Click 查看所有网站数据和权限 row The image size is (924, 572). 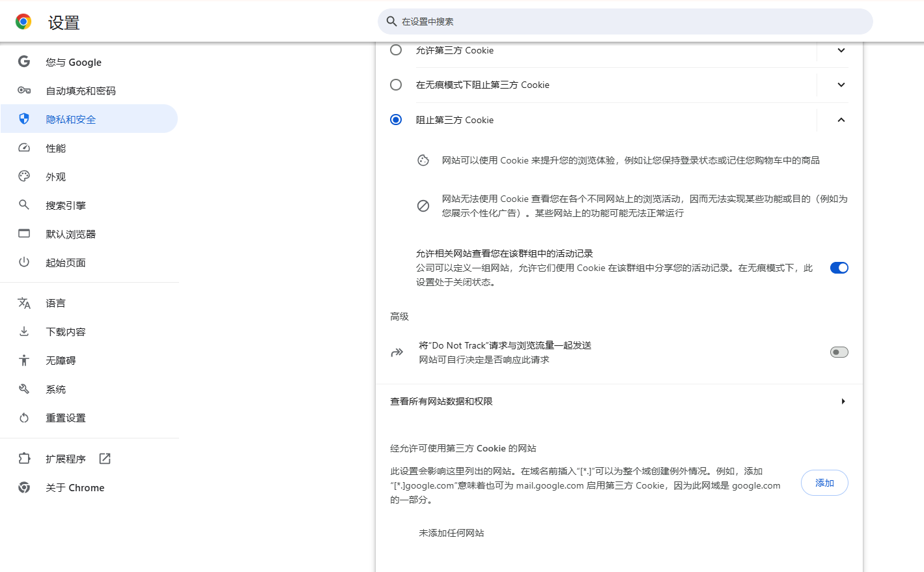coord(619,401)
